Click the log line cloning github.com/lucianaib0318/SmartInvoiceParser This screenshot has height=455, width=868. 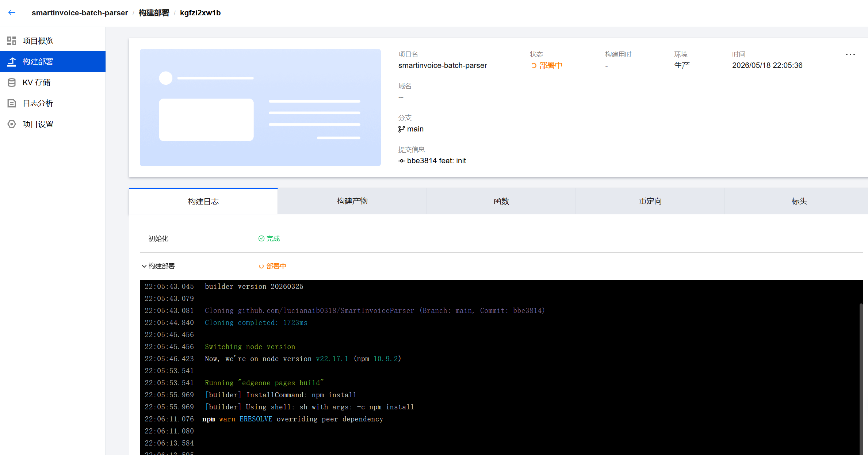(x=375, y=311)
